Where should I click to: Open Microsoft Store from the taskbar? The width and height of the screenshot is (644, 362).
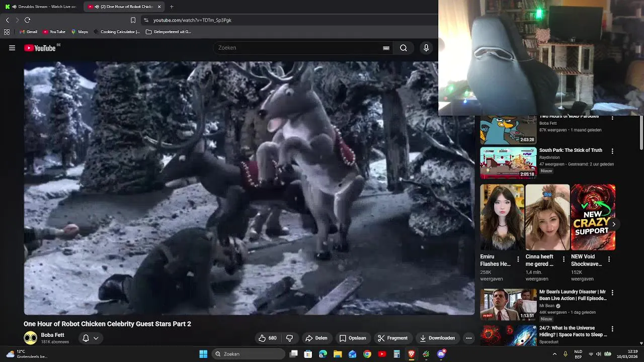pos(308,354)
